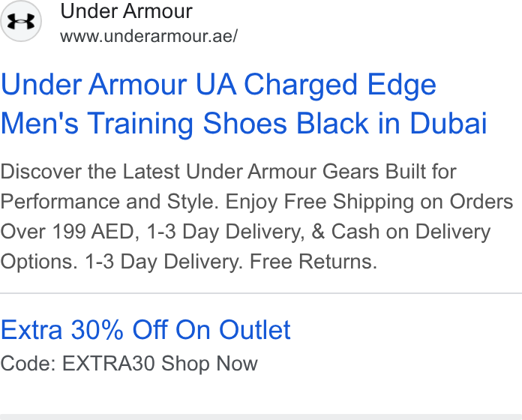Open the Extra 30% Off On Outlet link
The height and width of the screenshot is (420, 522).
point(145,330)
